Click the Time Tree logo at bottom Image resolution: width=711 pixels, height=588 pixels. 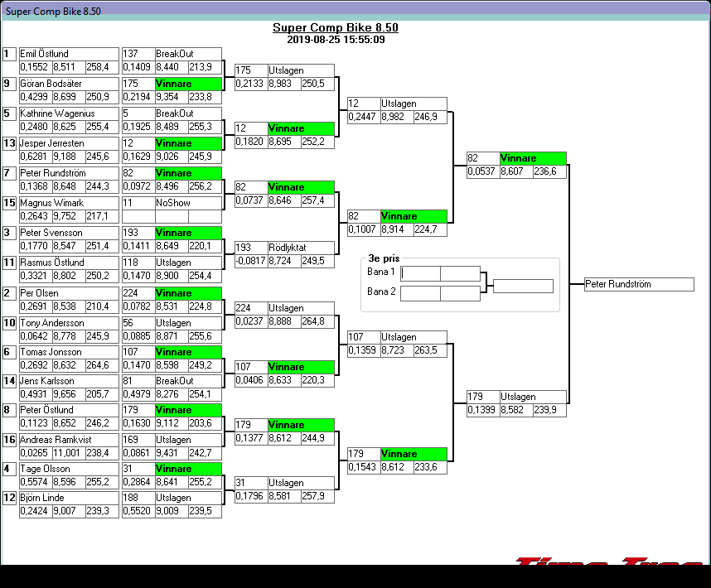pyautogui.click(x=609, y=562)
